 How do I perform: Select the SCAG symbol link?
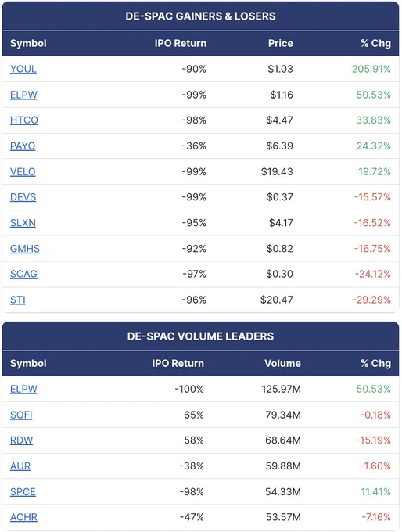[x=23, y=275]
